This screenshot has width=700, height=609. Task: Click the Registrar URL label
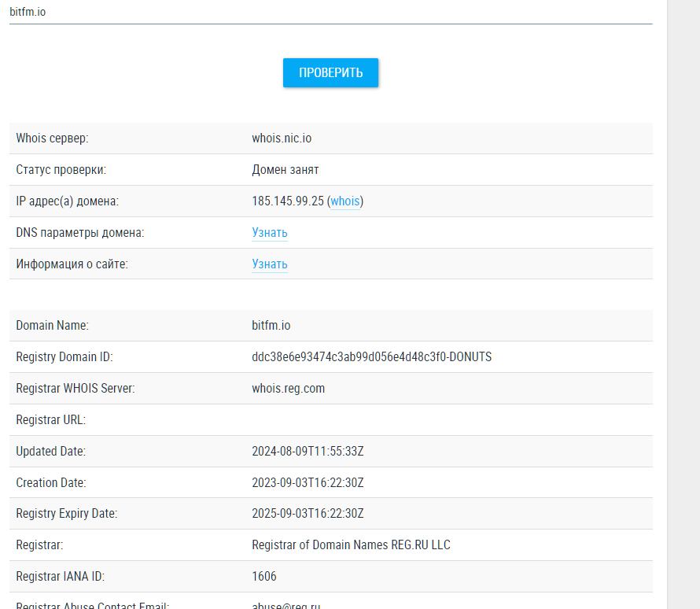click(51, 419)
